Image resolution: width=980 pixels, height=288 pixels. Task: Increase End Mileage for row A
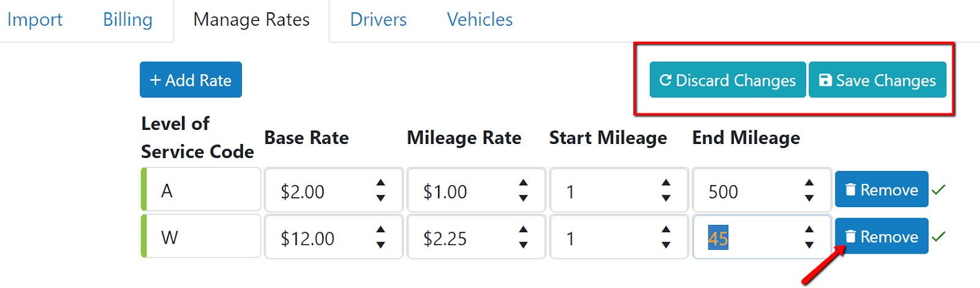pyautogui.click(x=809, y=183)
